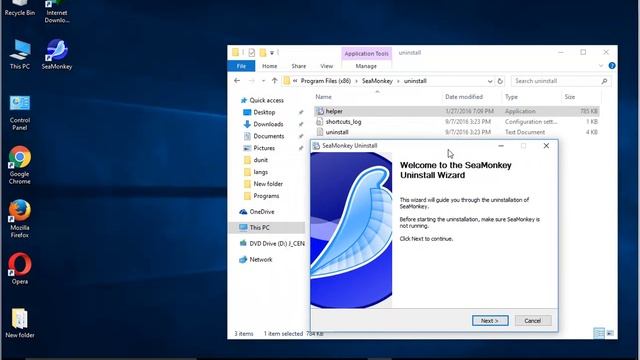Click the shortcuts_log file icon
This screenshot has height=360, width=640.
click(320, 122)
